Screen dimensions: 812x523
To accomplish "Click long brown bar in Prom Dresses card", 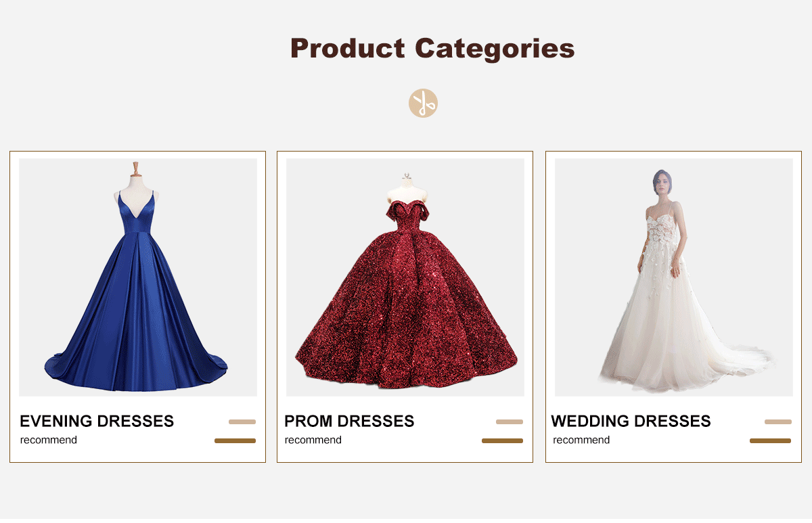I will pos(503,440).
